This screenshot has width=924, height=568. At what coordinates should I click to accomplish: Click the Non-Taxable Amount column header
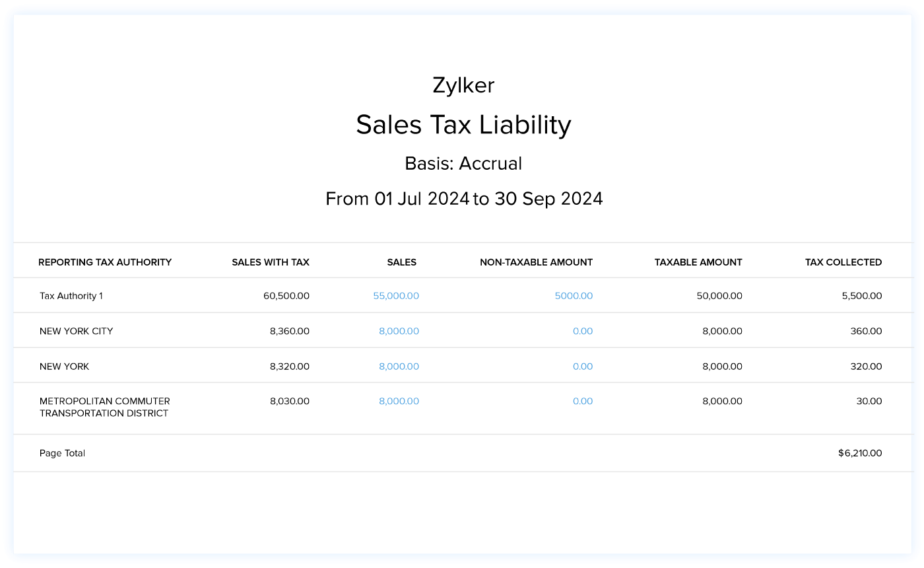[x=536, y=262]
